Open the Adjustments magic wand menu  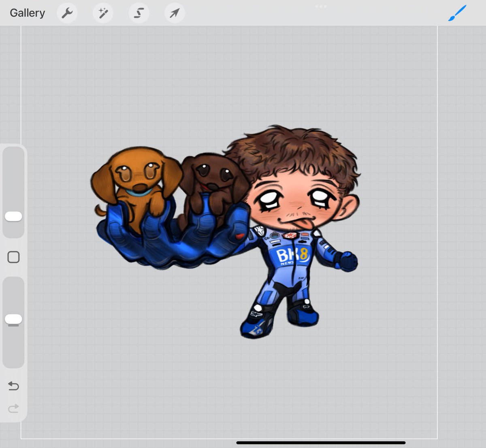(x=103, y=13)
